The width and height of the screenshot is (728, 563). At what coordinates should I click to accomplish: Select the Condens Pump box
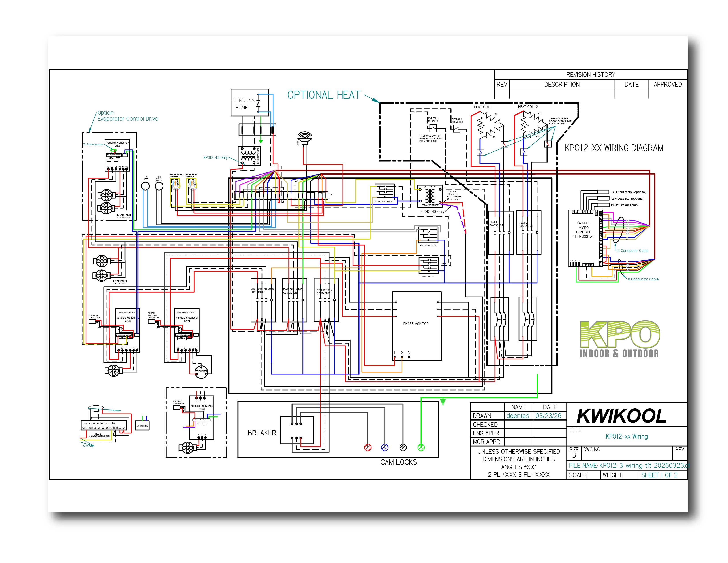click(250, 103)
